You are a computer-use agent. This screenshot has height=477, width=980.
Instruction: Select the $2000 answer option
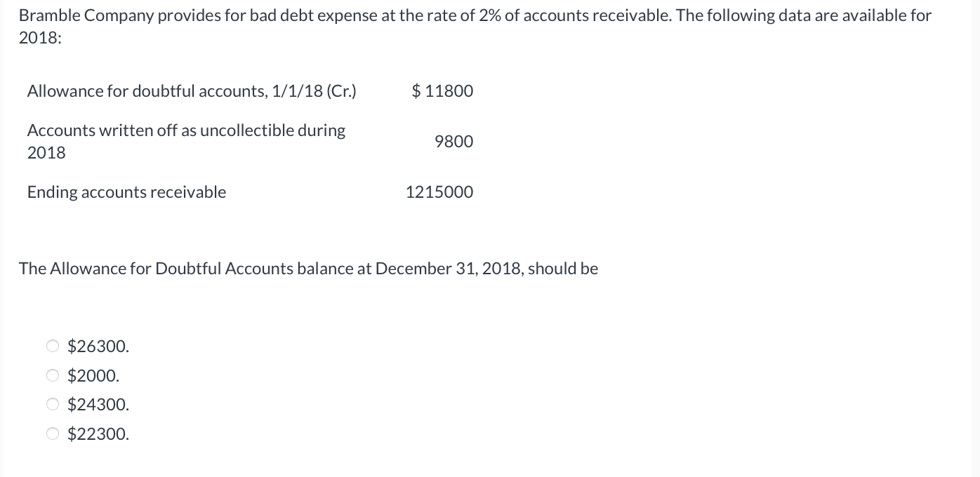53,375
